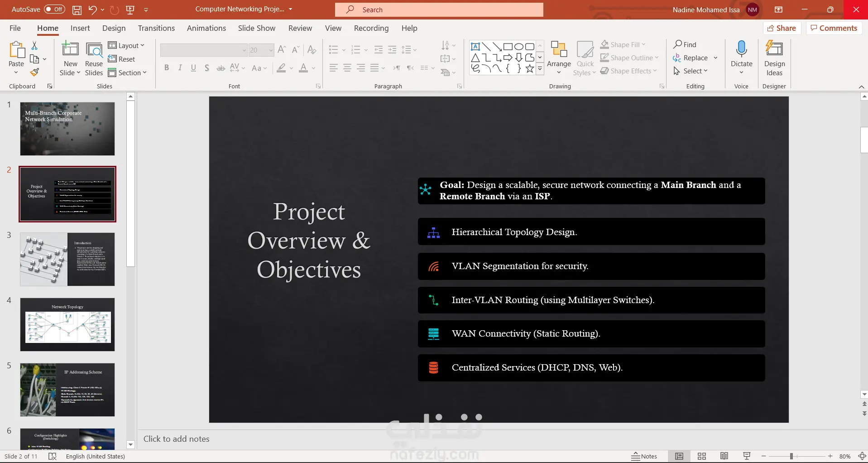
Task: Increase list indent level
Action: (x=392, y=49)
